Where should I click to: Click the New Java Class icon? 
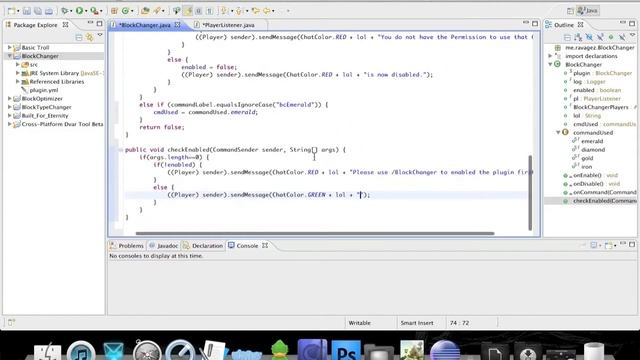(125, 11)
